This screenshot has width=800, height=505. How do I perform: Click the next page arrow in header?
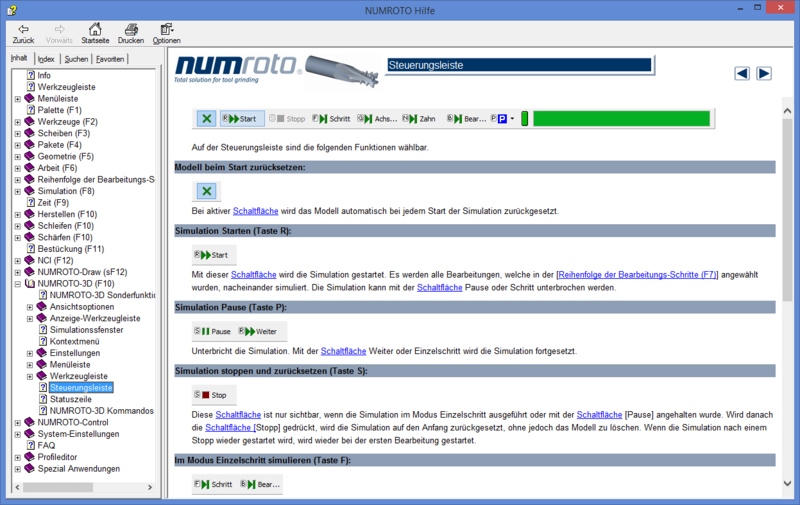tap(763, 73)
